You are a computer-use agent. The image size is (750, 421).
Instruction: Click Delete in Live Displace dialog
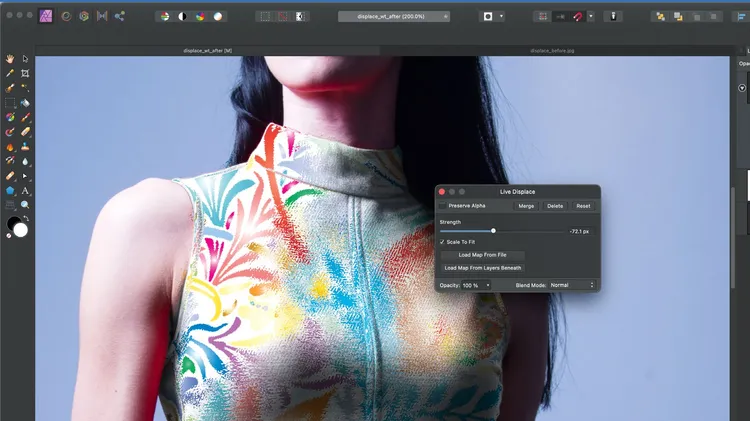click(555, 206)
